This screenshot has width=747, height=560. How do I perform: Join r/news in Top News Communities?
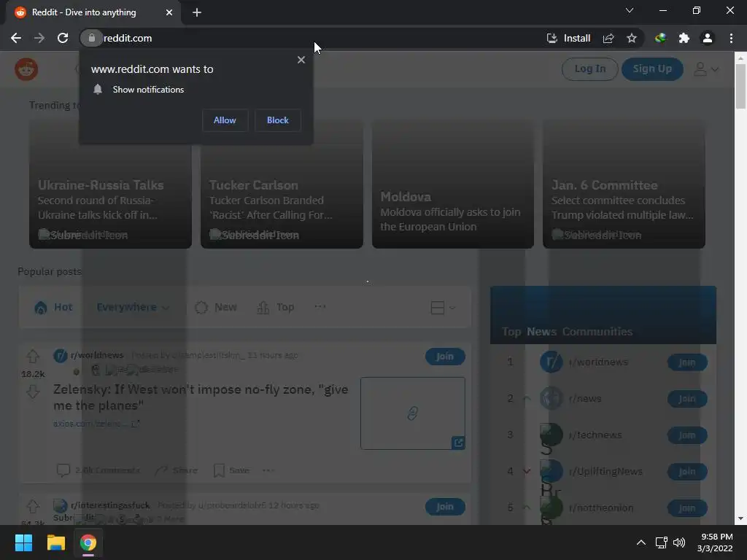687,399
